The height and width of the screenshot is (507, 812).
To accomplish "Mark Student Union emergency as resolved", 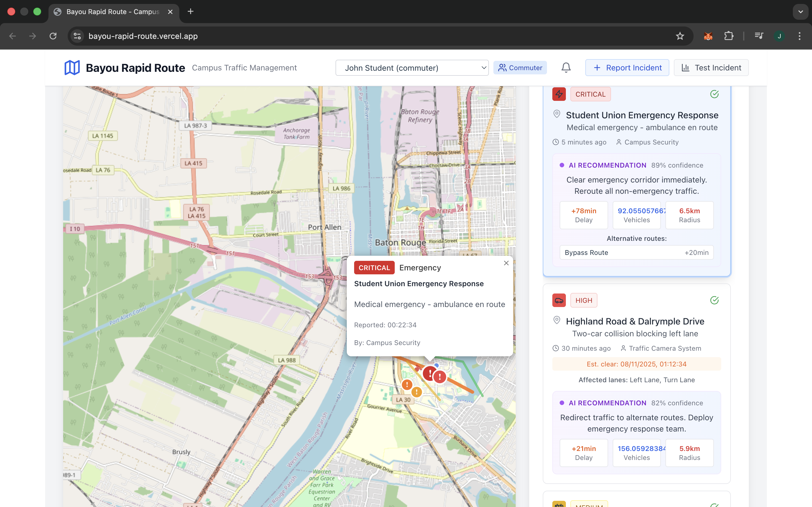I will click(714, 94).
